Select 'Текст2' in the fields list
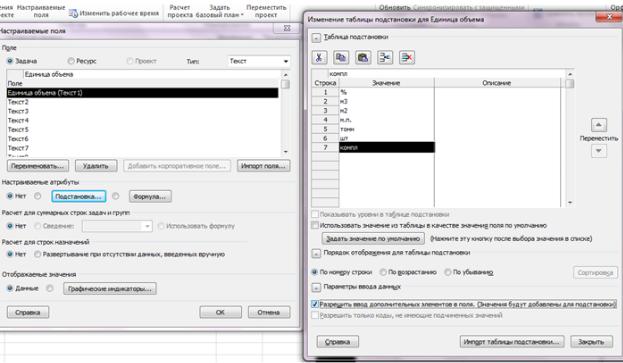The height and width of the screenshot is (363, 623). (x=143, y=102)
